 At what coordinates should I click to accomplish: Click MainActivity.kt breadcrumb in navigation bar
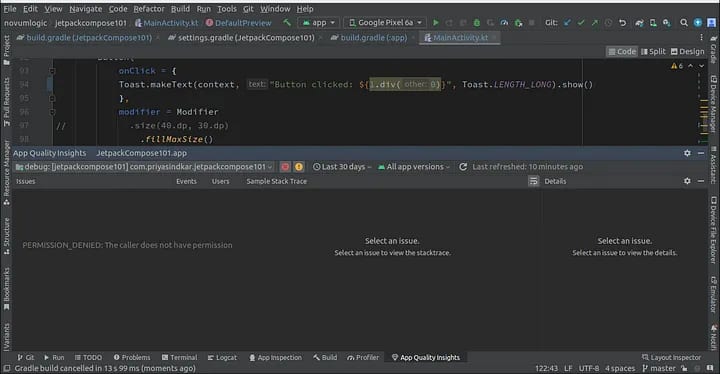pyautogui.click(x=166, y=23)
